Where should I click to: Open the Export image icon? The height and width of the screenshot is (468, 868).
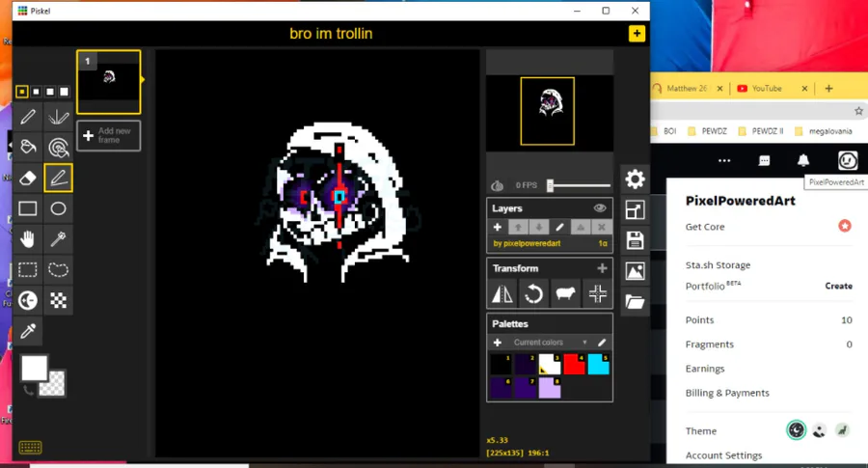click(x=635, y=271)
